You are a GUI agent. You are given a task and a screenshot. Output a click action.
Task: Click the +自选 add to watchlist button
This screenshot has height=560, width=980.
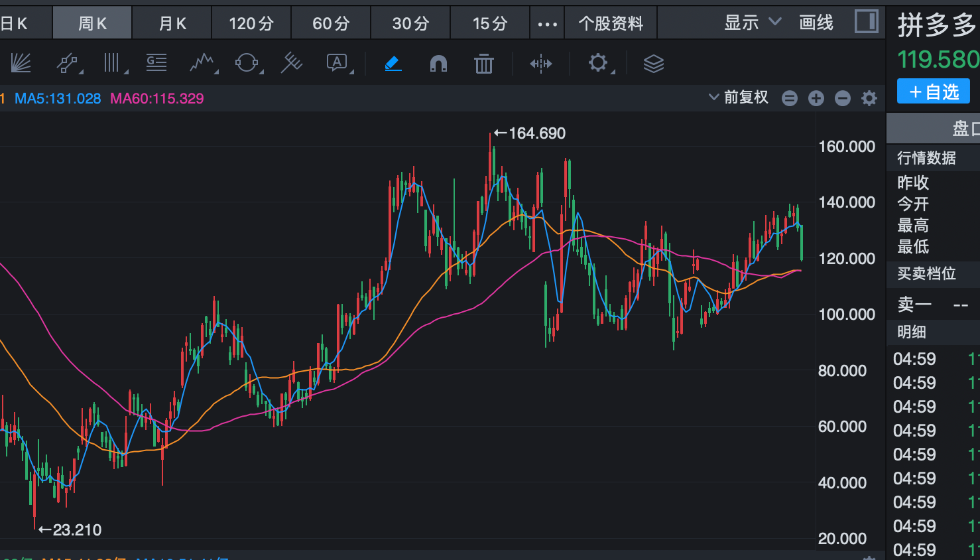[x=934, y=92]
